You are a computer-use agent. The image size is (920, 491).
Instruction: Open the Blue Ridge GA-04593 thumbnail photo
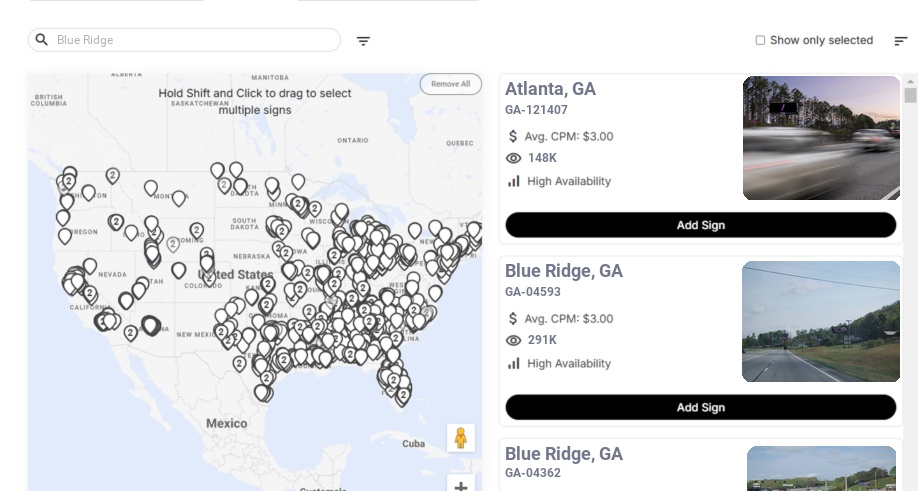point(821,321)
